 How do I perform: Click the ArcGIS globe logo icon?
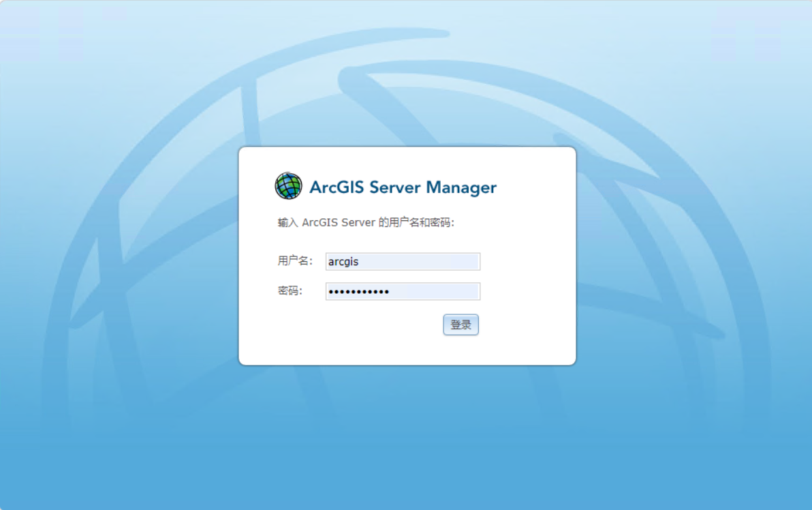tap(288, 186)
